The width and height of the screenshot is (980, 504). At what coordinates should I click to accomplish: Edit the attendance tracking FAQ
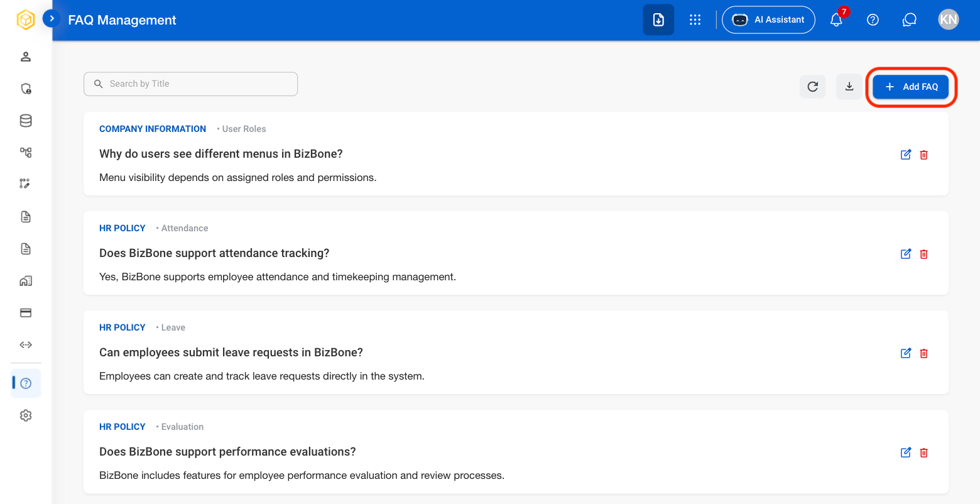906,254
